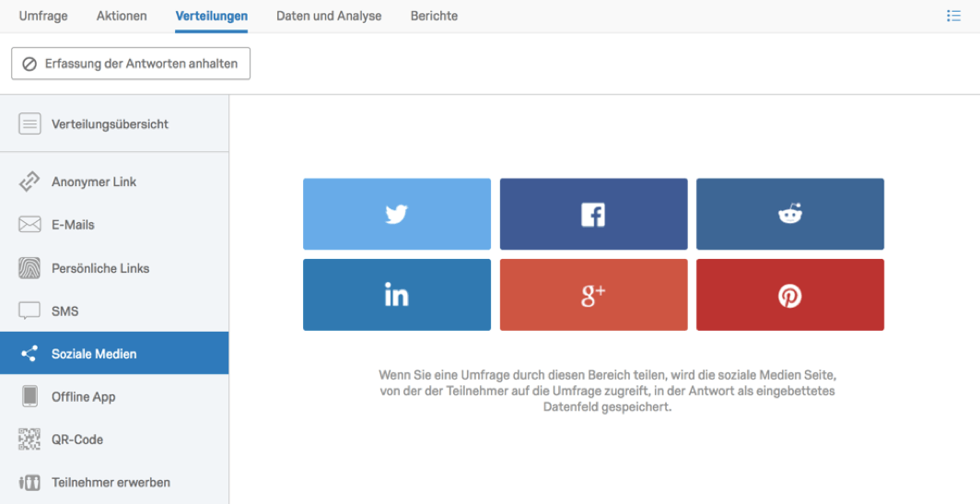Share survey via the Pinterest tile

click(x=790, y=295)
